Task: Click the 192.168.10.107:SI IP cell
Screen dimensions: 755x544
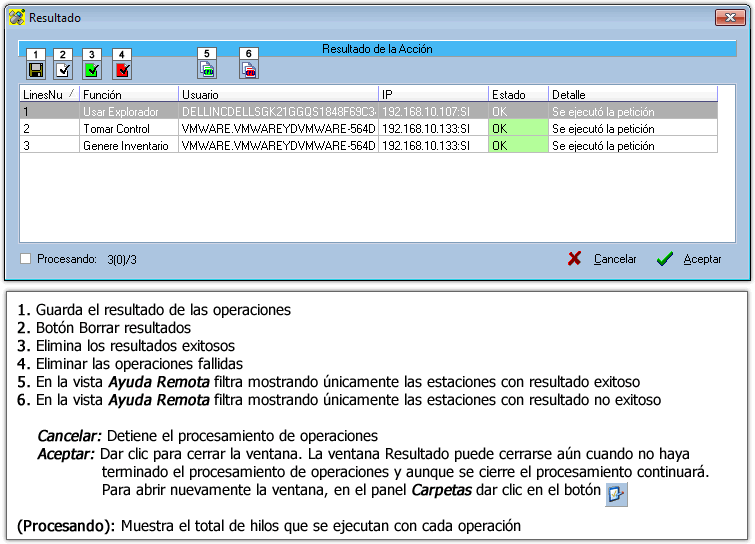Action: click(x=433, y=112)
